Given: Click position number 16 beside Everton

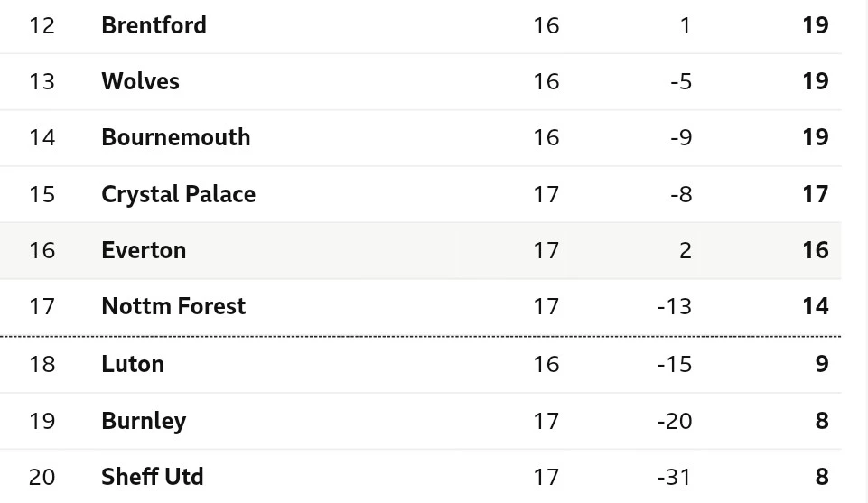Looking at the screenshot, I should click(x=42, y=250).
